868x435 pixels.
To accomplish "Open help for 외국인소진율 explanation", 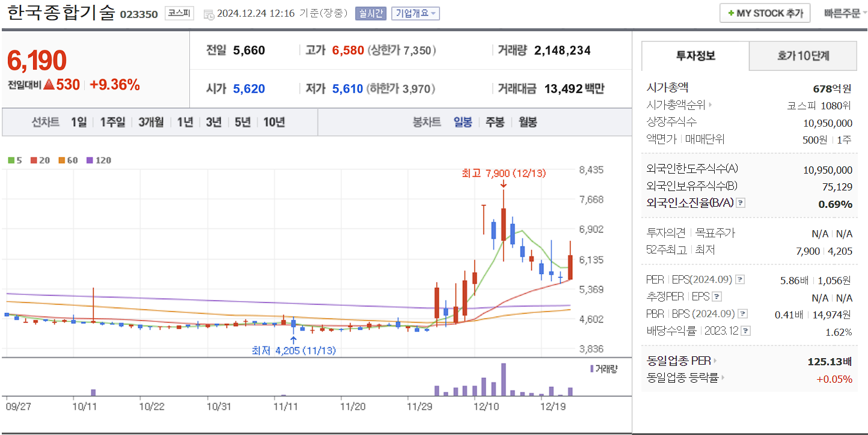I will point(741,203).
